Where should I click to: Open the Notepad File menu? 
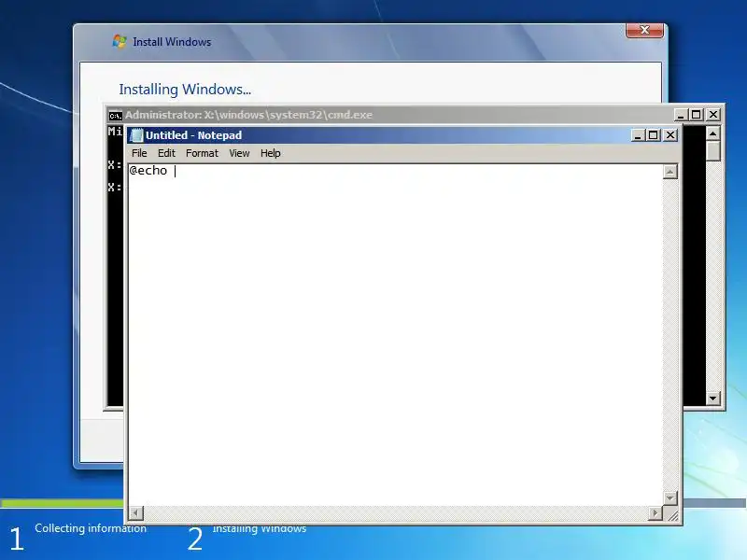139,153
